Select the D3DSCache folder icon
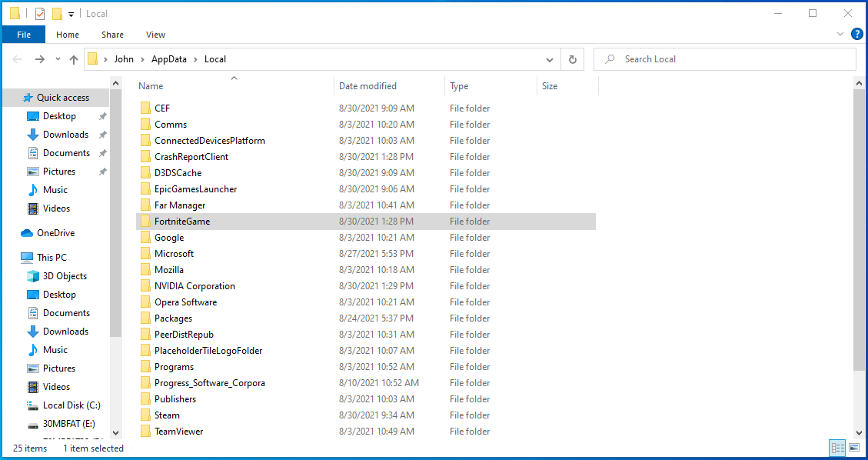 [x=145, y=173]
